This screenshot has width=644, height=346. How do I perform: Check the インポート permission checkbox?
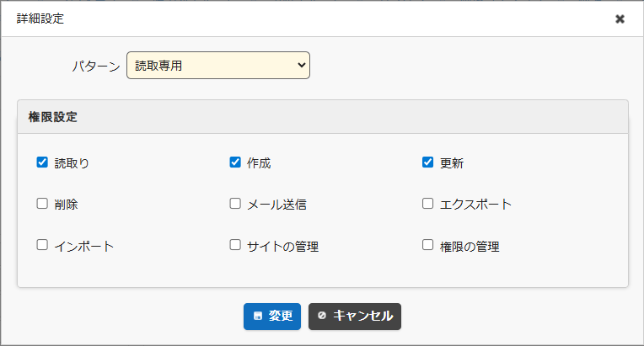(x=42, y=246)
